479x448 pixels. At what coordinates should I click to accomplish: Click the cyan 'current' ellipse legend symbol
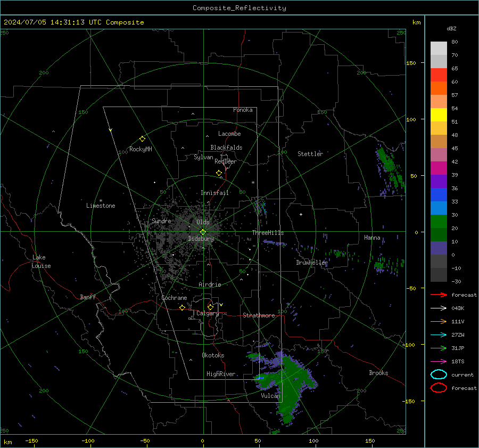click(x=439, y=374)
